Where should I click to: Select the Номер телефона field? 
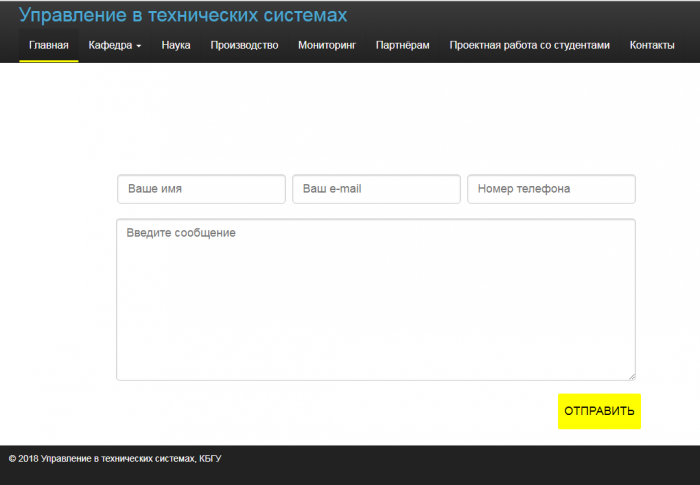pos(551,189)
